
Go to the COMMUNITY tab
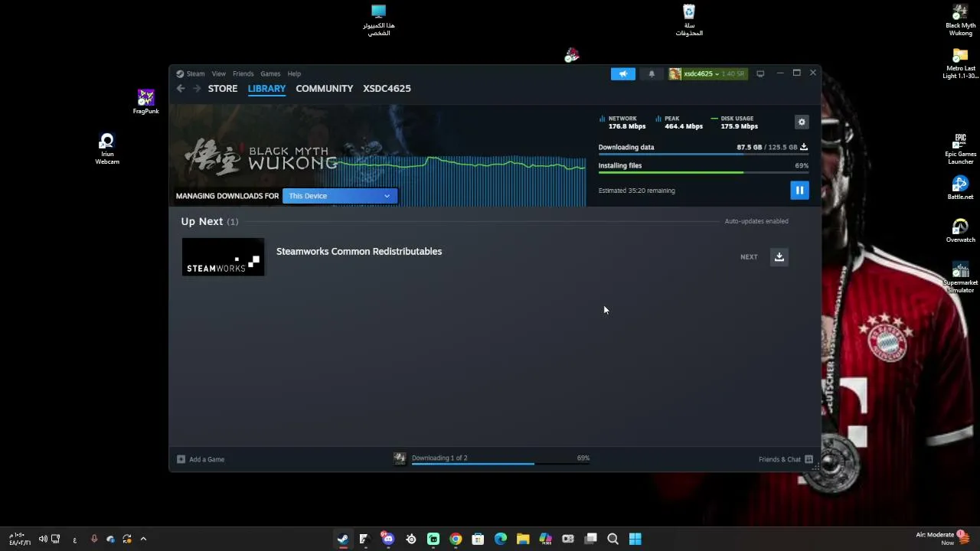[325, 89]
